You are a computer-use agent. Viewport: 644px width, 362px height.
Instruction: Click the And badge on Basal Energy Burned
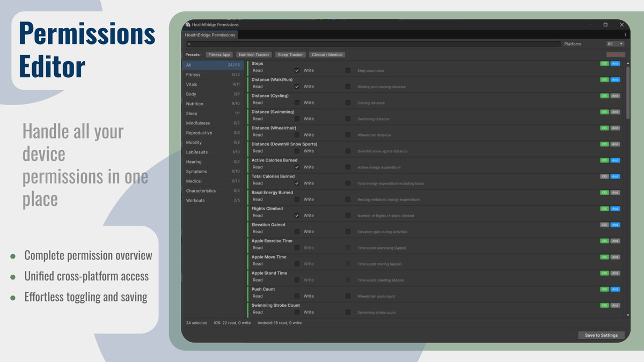615,193
